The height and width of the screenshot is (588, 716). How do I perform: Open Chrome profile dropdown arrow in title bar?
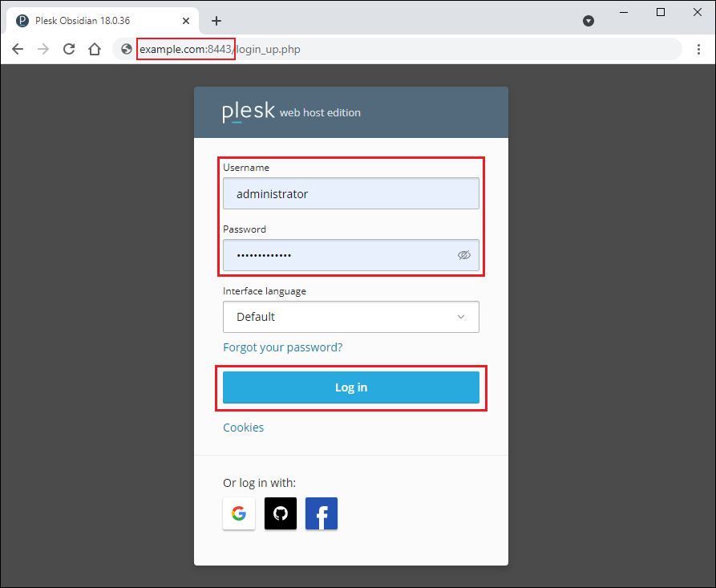[589, 21]
